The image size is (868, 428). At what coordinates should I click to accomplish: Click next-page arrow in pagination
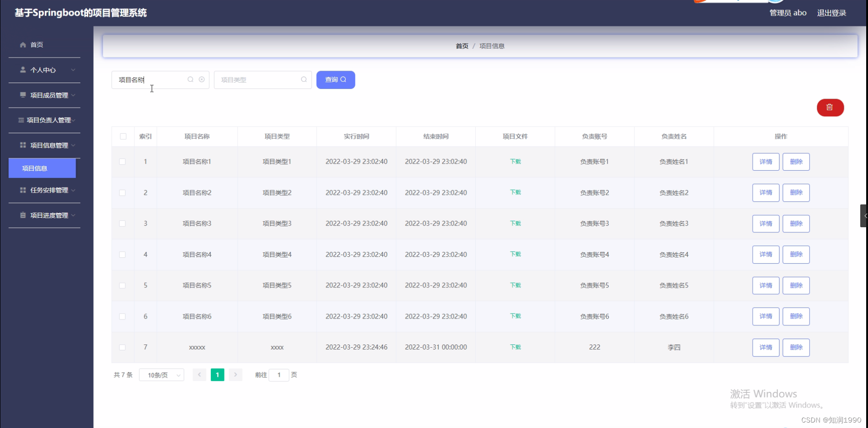pos(235,374)
